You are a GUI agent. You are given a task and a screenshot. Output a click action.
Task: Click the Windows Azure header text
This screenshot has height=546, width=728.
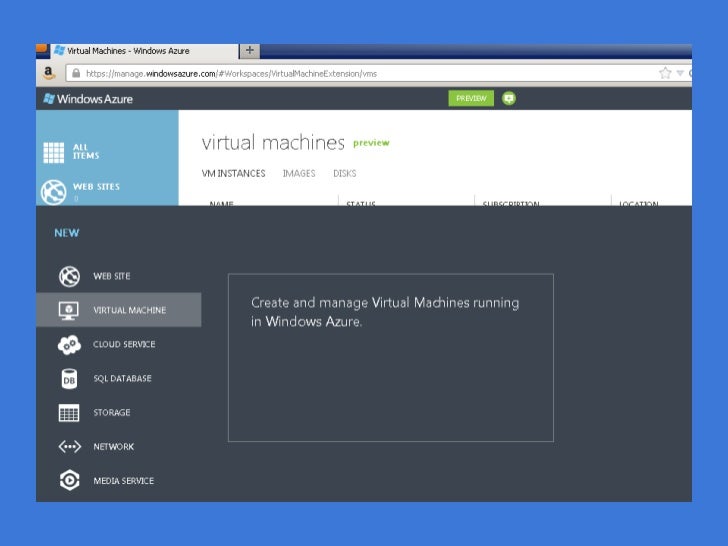(95, 99)
